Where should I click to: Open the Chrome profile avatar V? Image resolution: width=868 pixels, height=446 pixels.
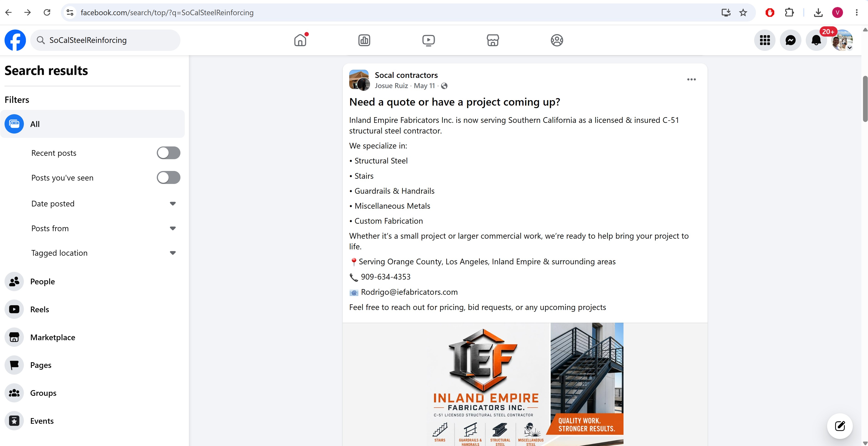click(x=837, y=12)
